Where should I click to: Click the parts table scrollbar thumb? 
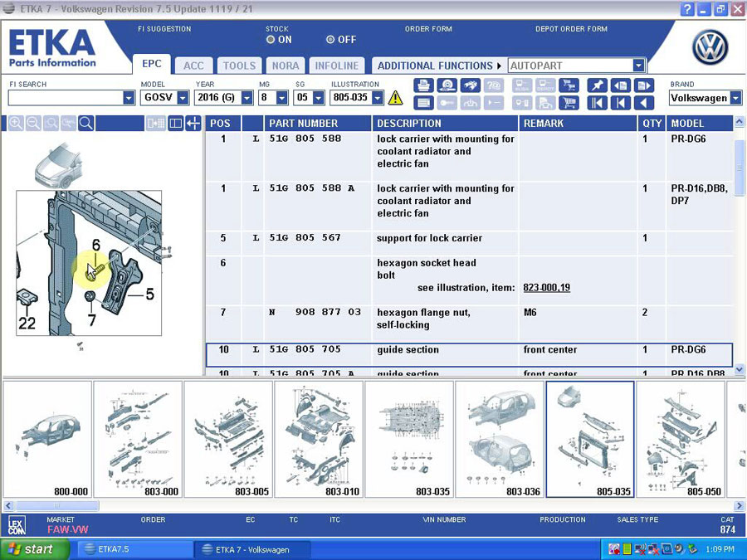739,168
